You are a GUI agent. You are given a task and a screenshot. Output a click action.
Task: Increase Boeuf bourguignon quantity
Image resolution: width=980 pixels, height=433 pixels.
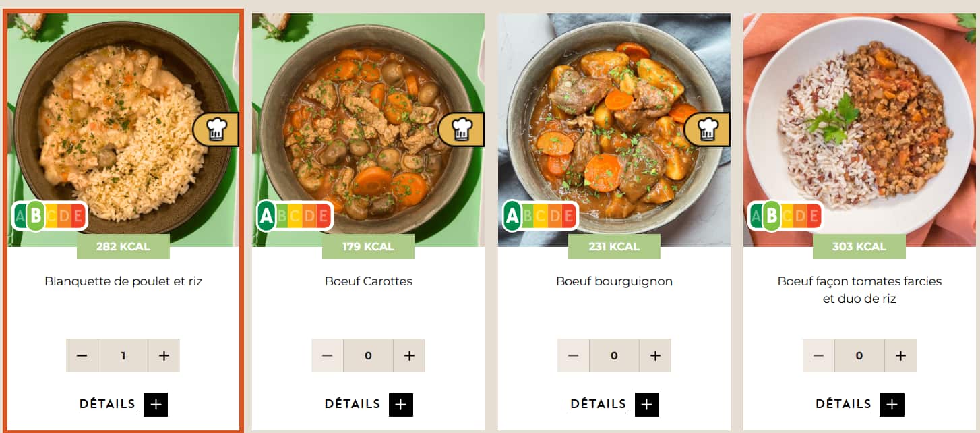click(x=654, y=355)
